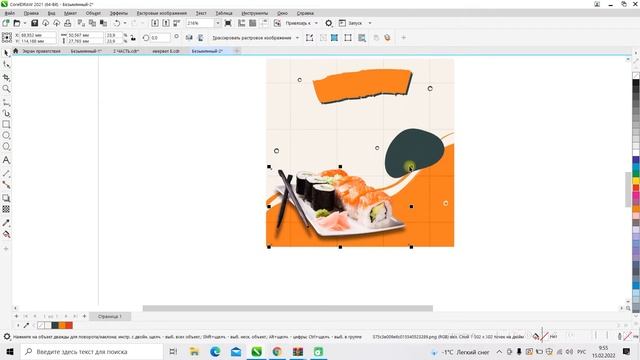This screenshot has width=640, height=360.
Task: Open Трассировать растровое изображение dropdown
Action: coord(297,38)
